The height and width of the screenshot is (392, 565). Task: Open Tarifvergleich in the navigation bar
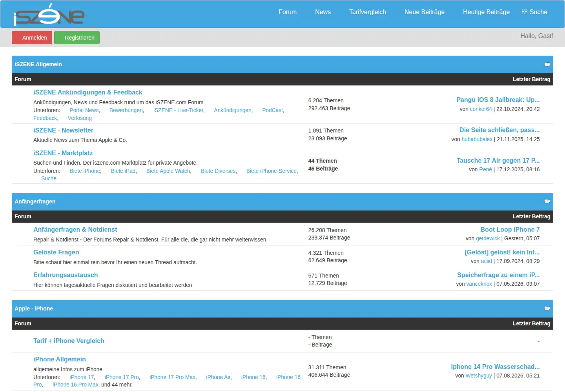tap(368, 12)
